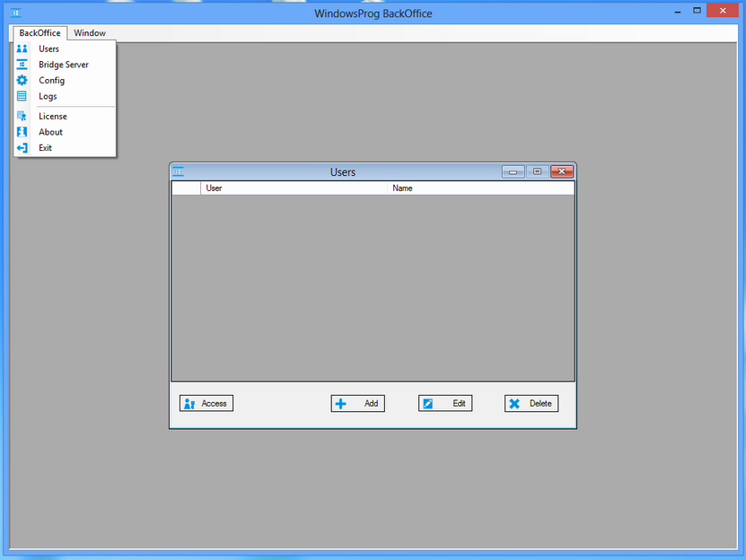This screenshot has height=560, width=746.
Task: Open the Window menu
Action: tap(90, 32)
